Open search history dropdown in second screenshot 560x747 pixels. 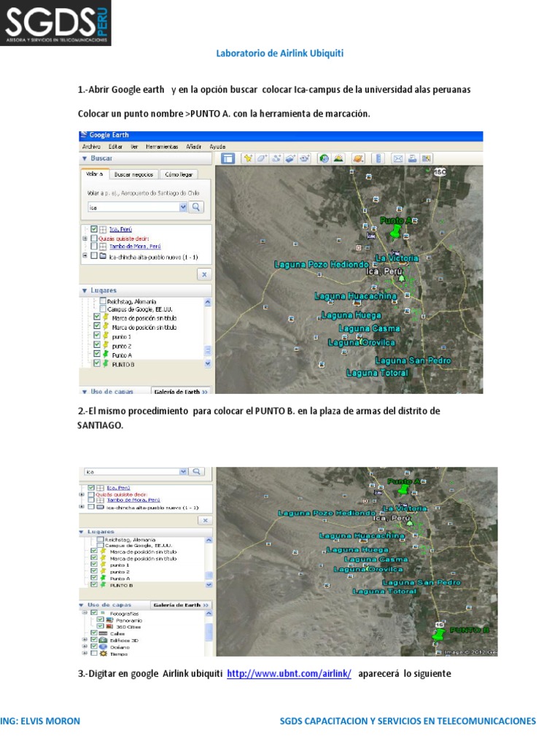[183, 472]
